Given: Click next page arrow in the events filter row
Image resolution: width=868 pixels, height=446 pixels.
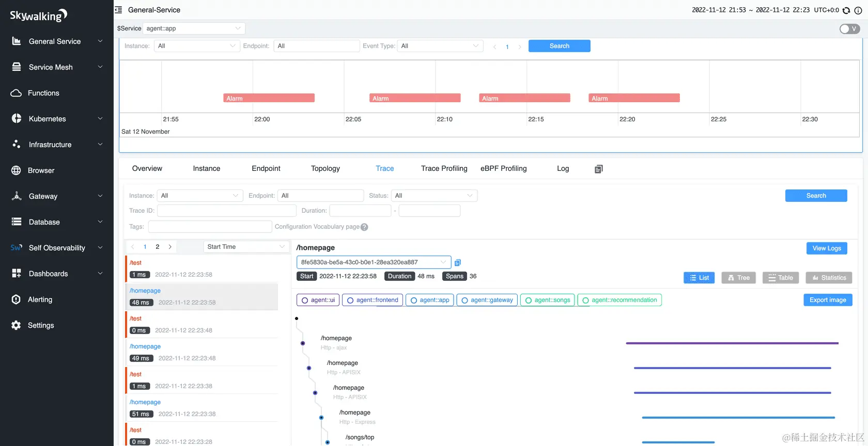Looking at the screenshot, I should (x=519, y=46).
